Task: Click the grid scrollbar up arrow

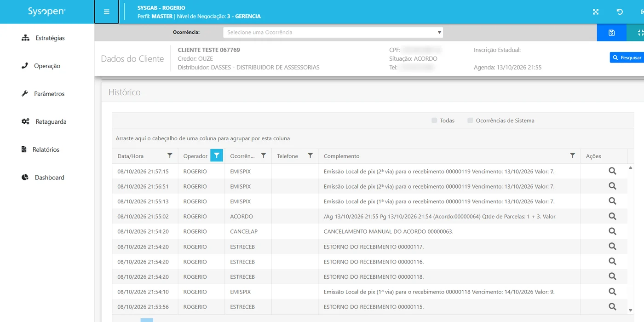Action: point(630,168)
